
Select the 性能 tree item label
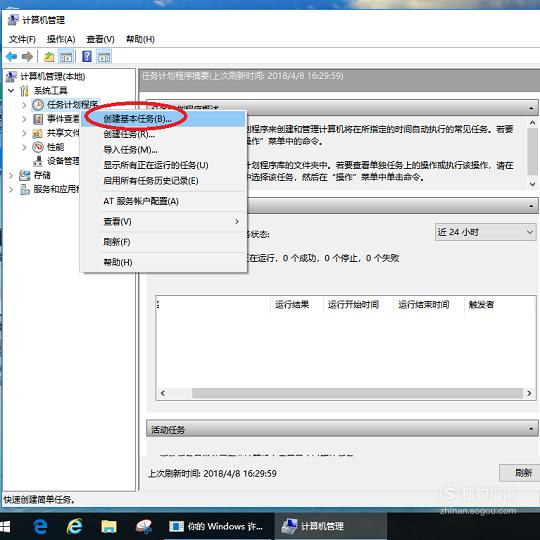pos(55,147)
